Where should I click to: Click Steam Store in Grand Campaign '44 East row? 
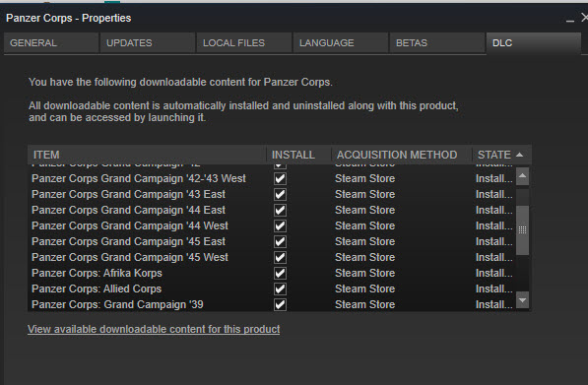tap(364, 211)
